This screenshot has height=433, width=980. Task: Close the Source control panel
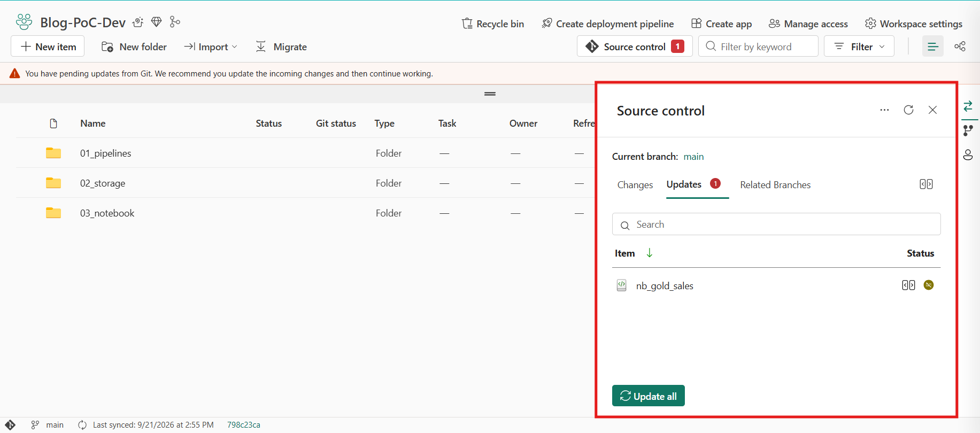point(932,110)
